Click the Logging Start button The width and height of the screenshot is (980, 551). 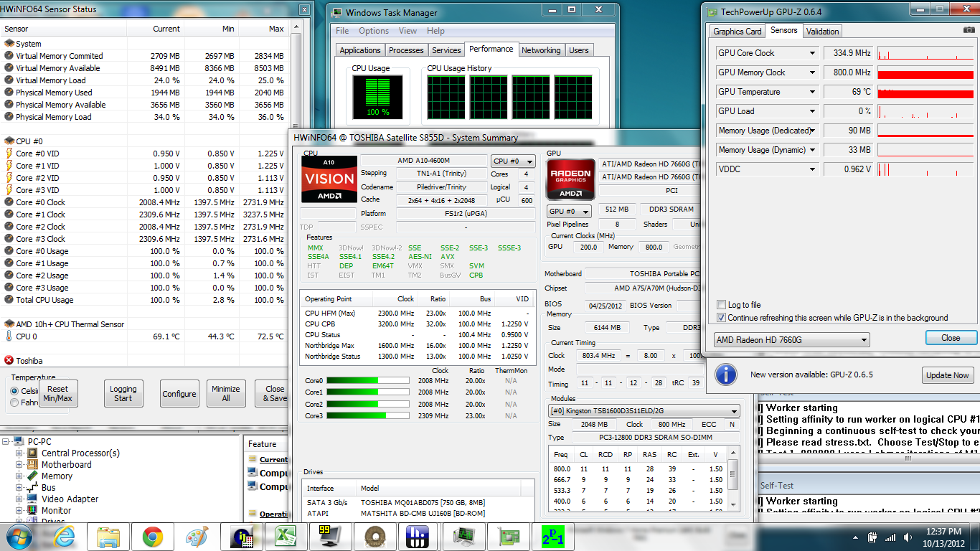[x=123, y=394]
